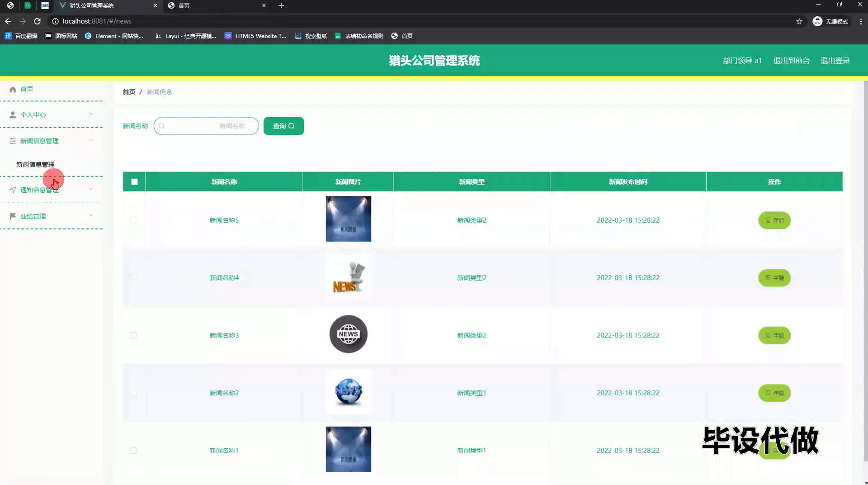The height and width of the screenshot is (485, 868).
Task: Click the page vertical scrollbar
Action: pyautogui.click(x=865, y=271)
